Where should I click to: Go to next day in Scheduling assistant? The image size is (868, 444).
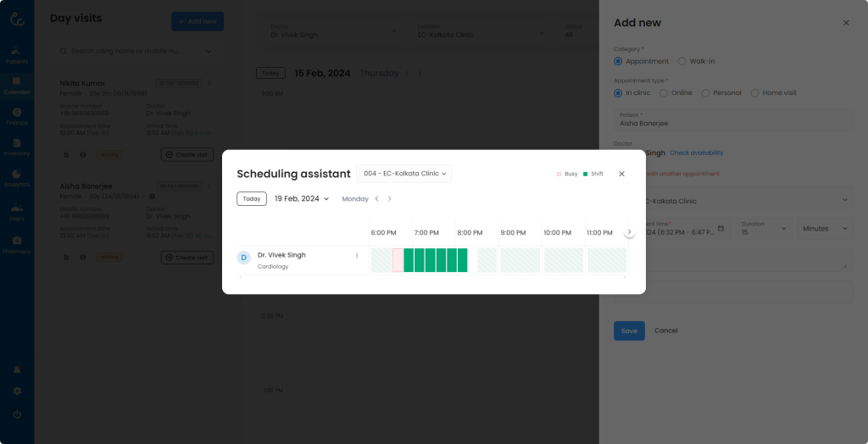coord(390,199)
